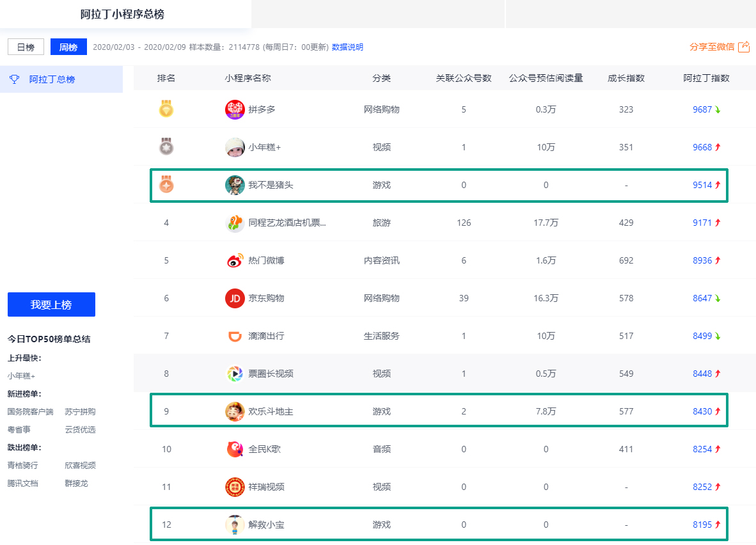Click the 阿拉丁指数 column header
This screenshot has height=545, width=756.
point(706,78)
